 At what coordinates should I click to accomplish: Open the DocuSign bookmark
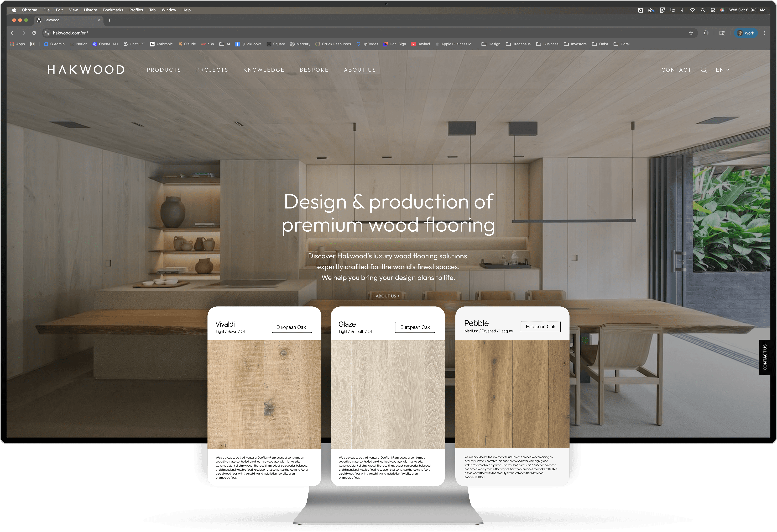(x=394, y=44)
